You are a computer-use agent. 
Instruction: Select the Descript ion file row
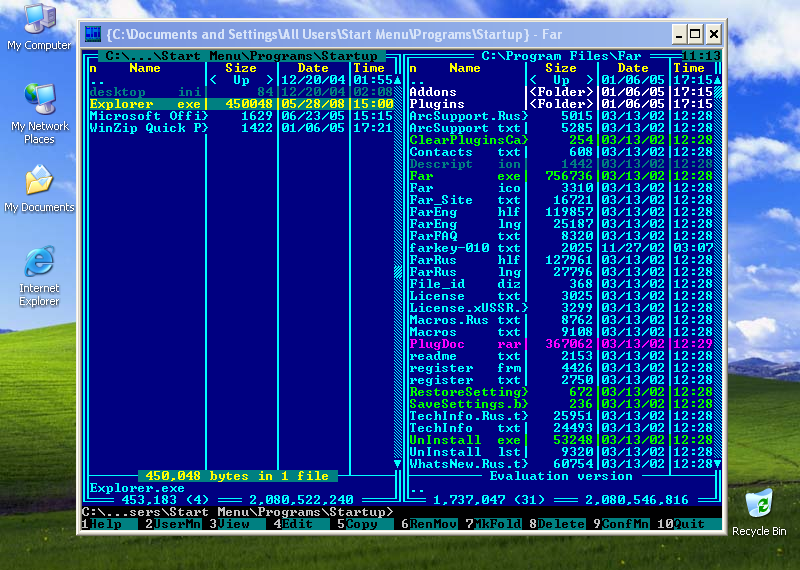click(x=561, y=164)
